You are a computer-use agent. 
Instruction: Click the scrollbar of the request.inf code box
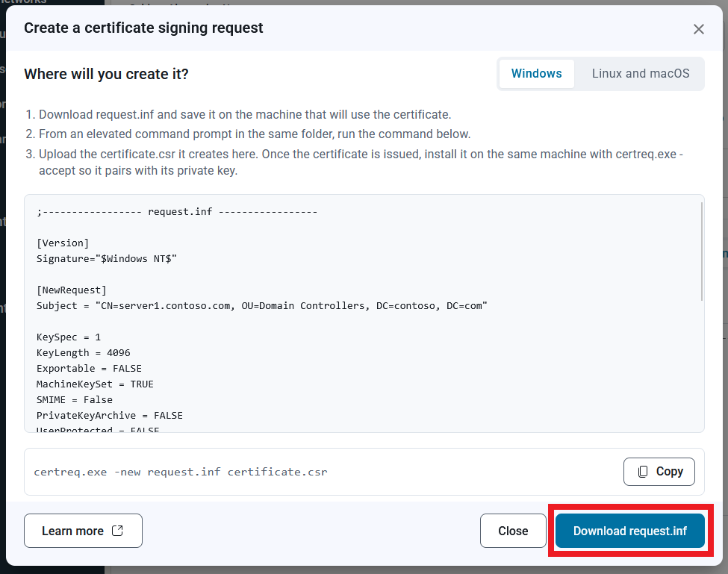pos(702,252)
